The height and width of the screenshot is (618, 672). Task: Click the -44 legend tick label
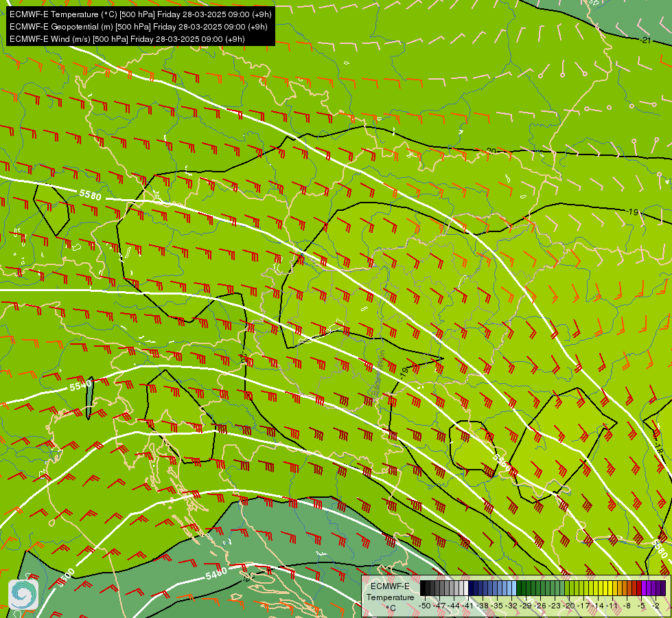click(x=454, y=606)
